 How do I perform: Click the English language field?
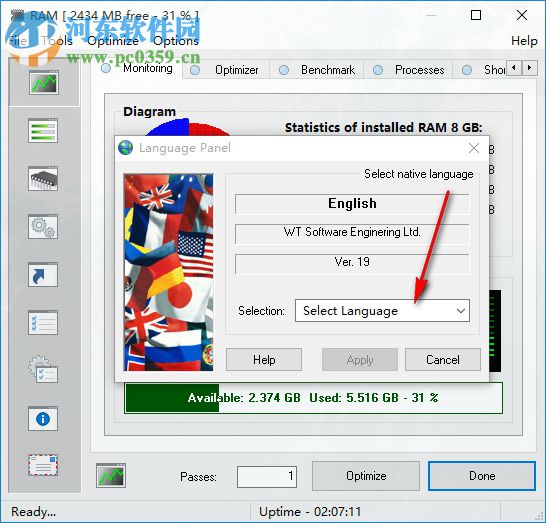(x=352, y=203)
